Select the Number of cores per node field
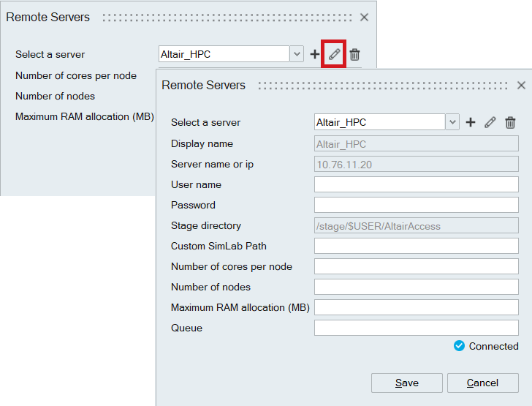 pyautogui.click(x=416, y=266)
